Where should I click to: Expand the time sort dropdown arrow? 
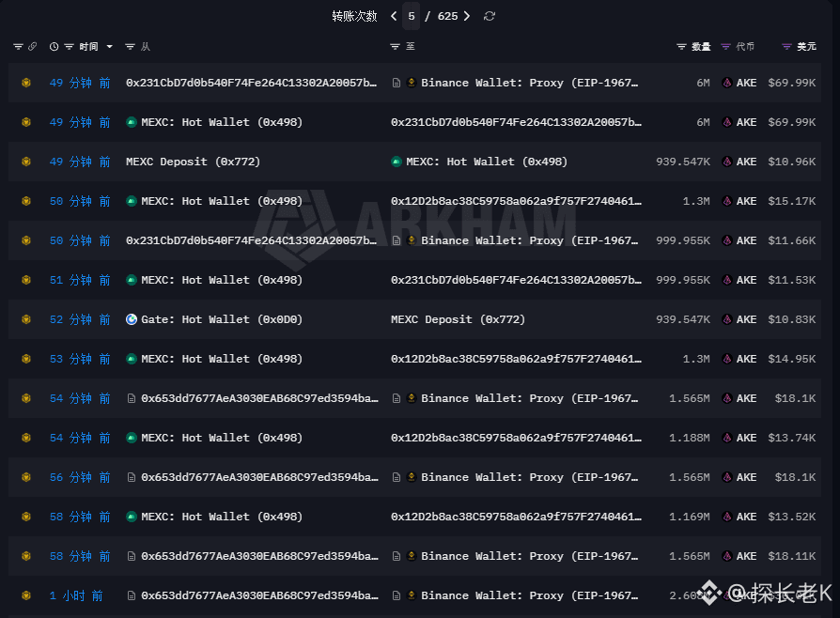pyautogui.click(x=109, y=47)
